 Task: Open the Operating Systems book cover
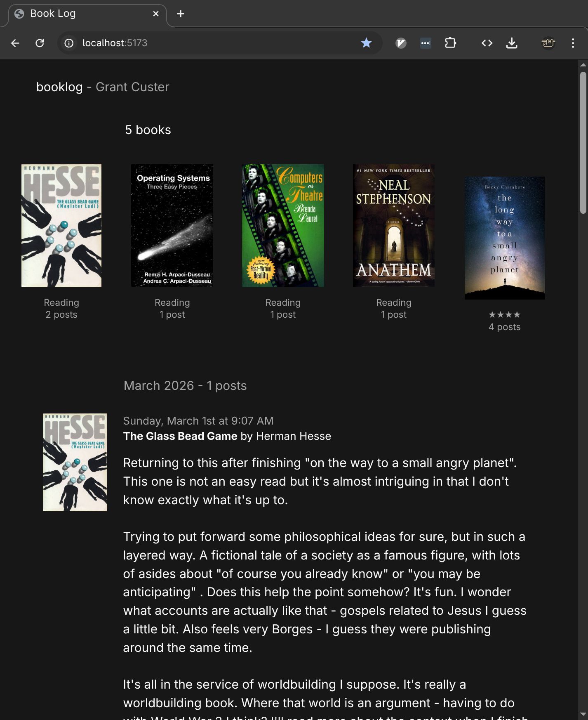(x=172, y=226)
